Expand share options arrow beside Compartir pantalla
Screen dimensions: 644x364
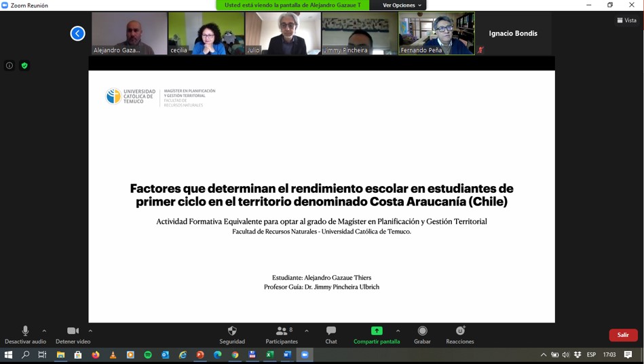tap(398, 331)
